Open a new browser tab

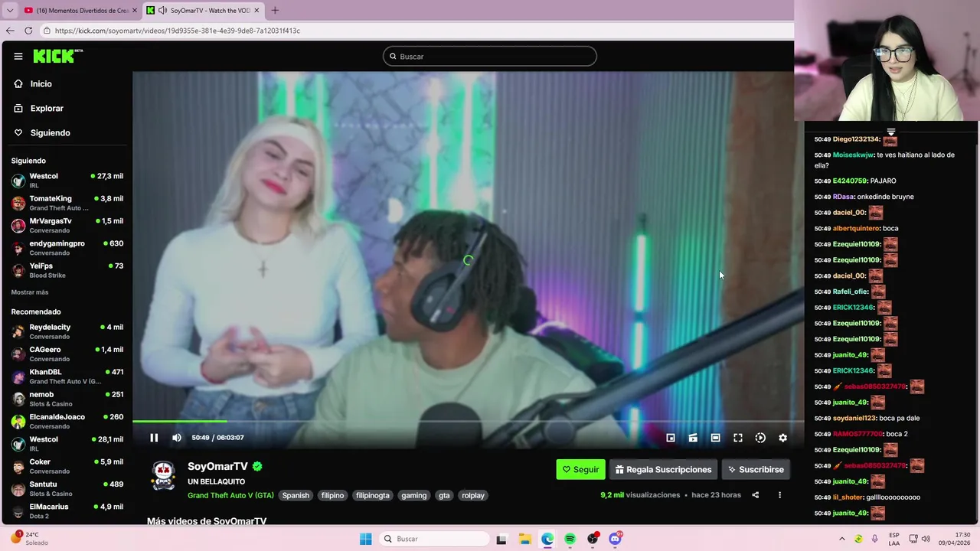coord(275,11)
